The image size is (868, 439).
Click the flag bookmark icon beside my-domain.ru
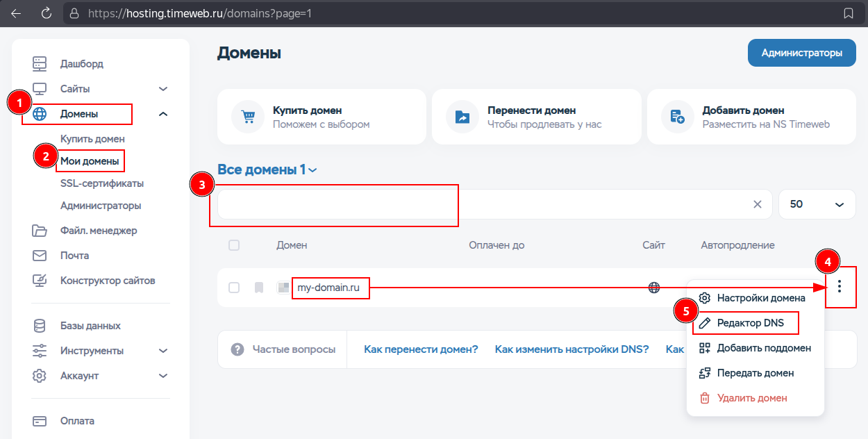[x=258, y=287]
